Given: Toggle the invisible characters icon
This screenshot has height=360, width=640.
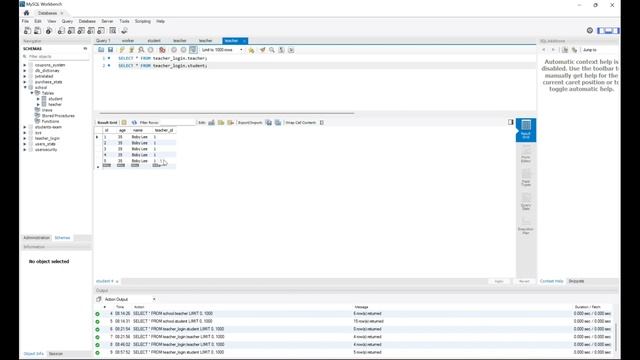Looking at the screenshot, I should pos(281,50).
